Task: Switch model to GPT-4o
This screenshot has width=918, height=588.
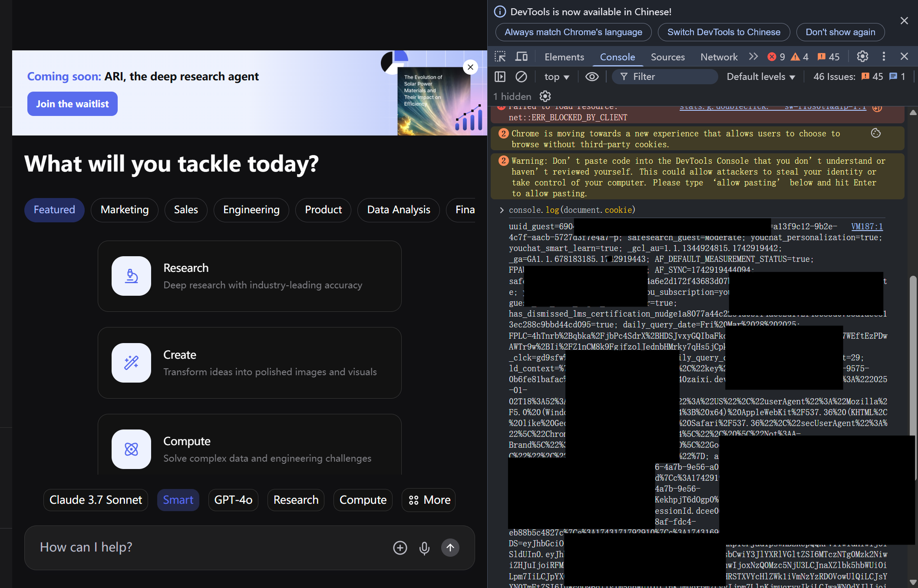Action: [x=233, y=500]
